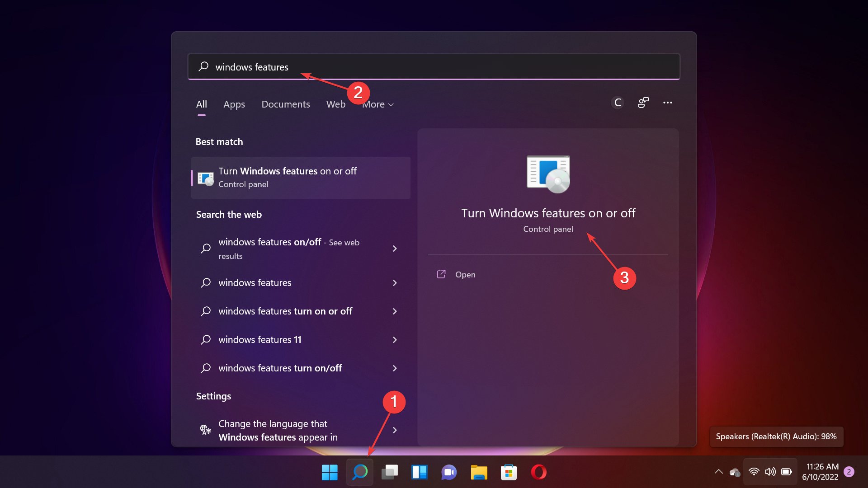The image size is (868, 488).
Task: Select the 'Turn Windows features on or off' best match
Action: (x=301, y=177)
